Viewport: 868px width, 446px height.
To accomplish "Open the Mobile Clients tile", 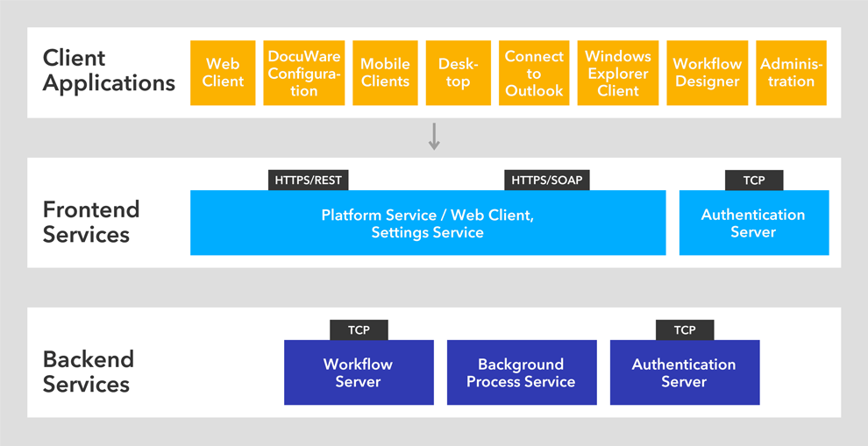I will pos(385,73).
